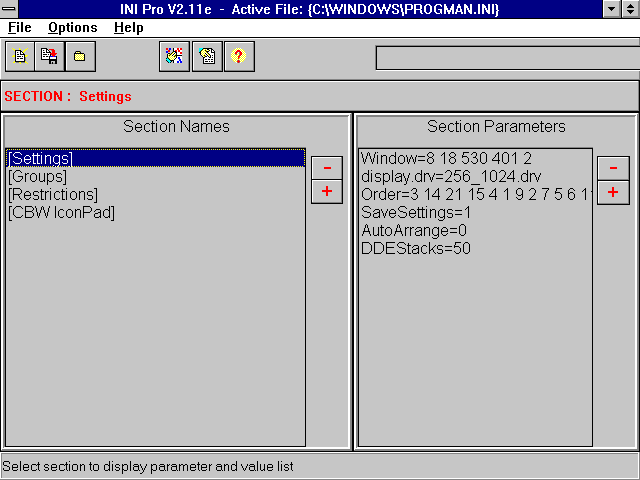Select the [CBW IconPad] section

(x=61, y=212)
